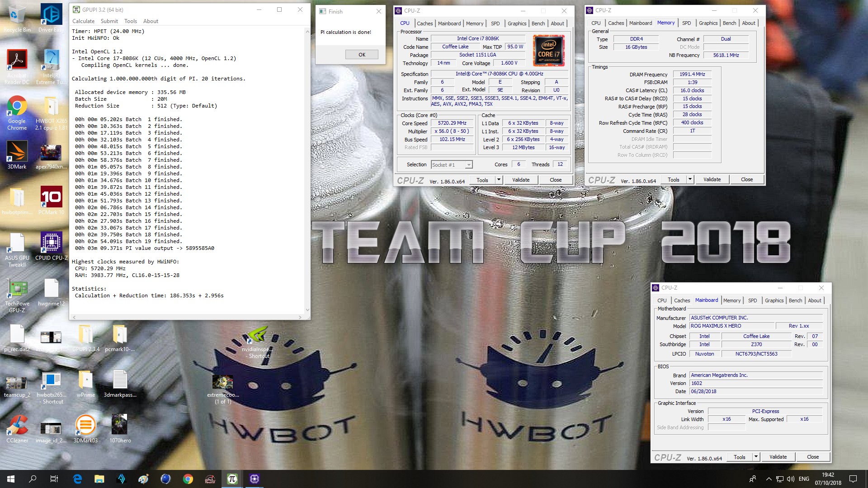Launch Acrobat Reader DC shortcut
The width and height of the screenshot is (868, 488).
tap(17, 67)
